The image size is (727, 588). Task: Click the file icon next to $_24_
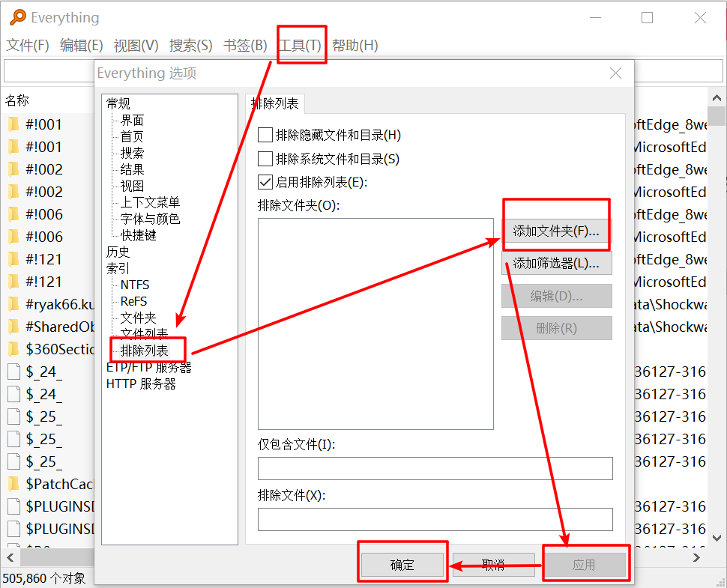coord(12,371)
